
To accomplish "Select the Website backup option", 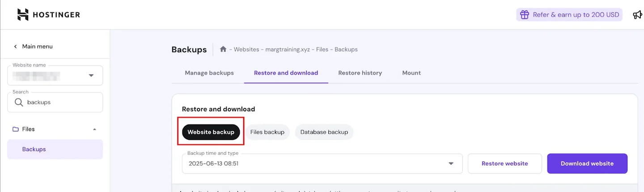I will coord(211,132).
